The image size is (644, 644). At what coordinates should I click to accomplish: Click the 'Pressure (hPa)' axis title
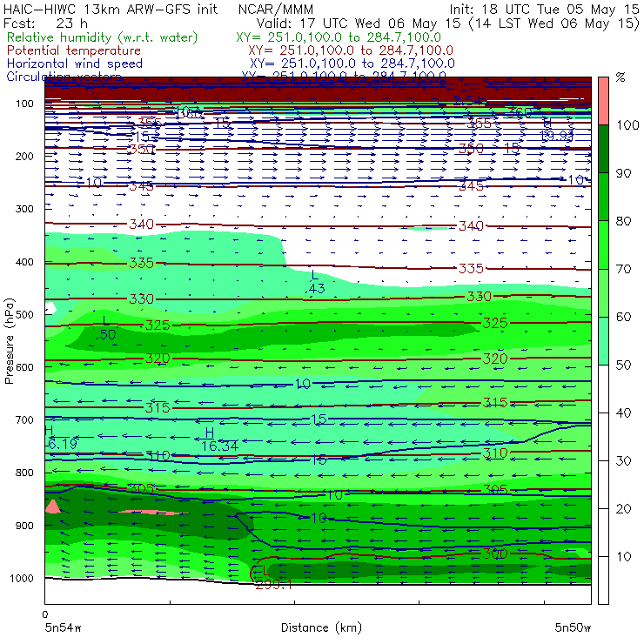[9, 340]
